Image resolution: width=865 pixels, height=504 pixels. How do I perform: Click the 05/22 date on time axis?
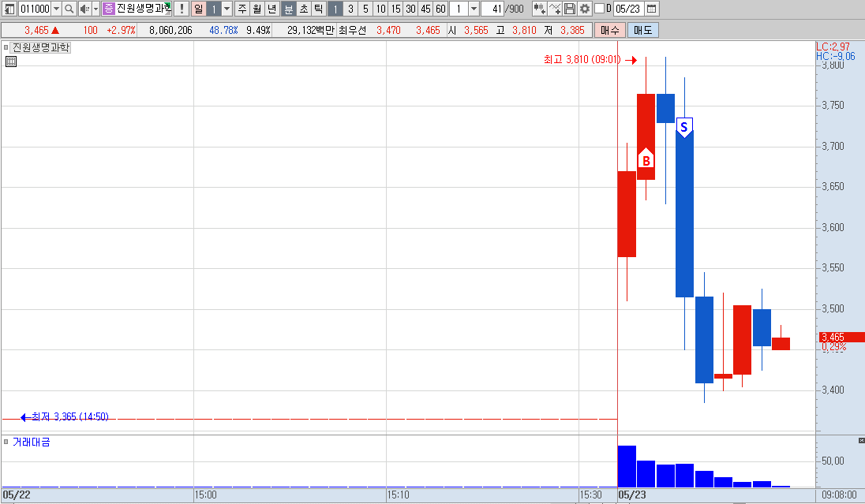pyautogui.click(x=17, y=495)
